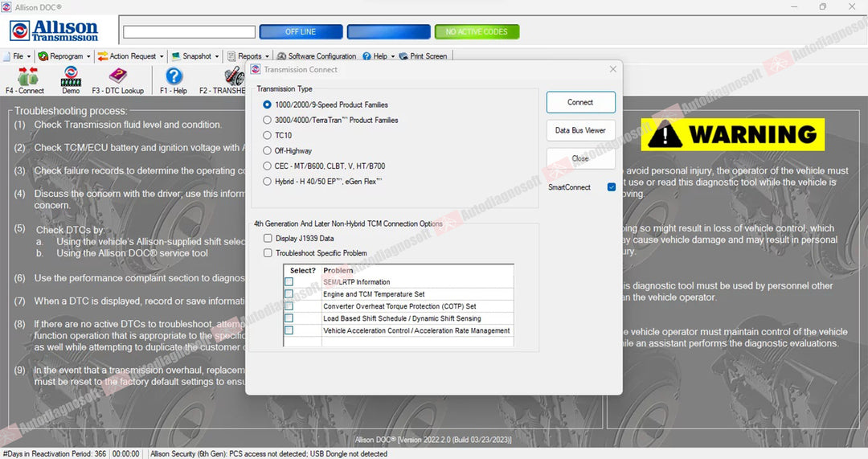Click 'Converter Overheat Torque Protection (COTP) Set' text
Screen dimensions: 868x459
coord(399,306)
